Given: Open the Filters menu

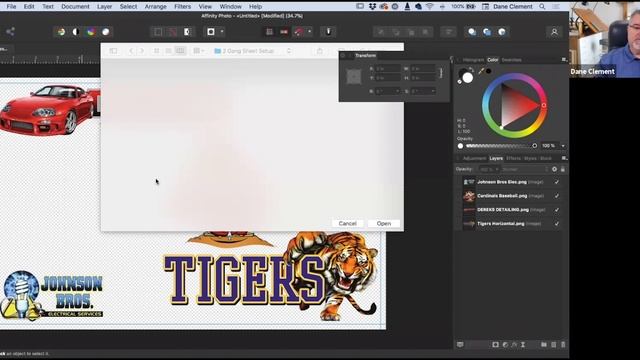Looking at the screenshot, I should click(182, 7).
